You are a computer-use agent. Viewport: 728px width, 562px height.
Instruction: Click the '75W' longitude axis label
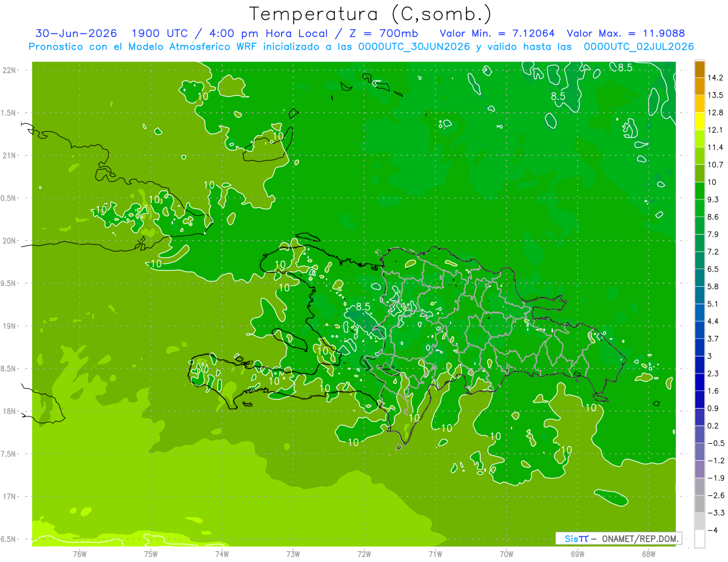[151, 554]
